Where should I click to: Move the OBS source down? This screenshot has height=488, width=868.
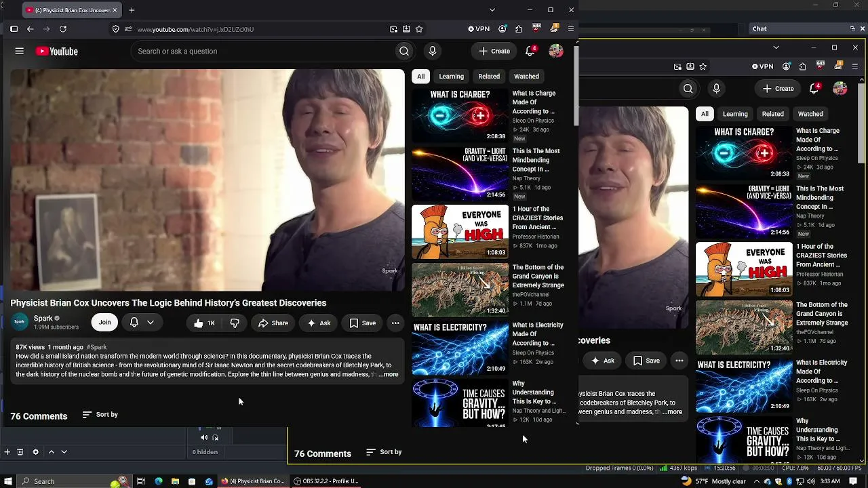[64, 452]
